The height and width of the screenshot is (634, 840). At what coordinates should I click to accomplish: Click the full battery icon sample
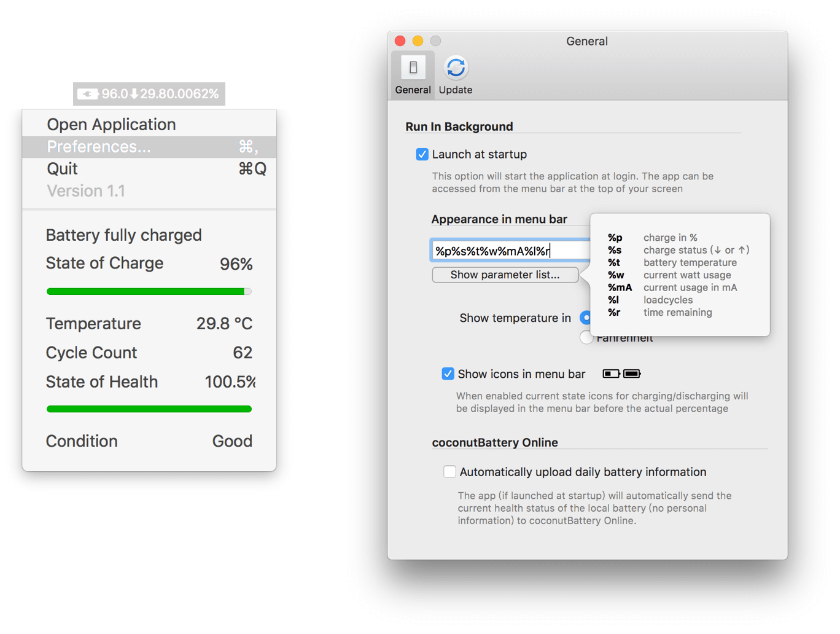point(632,374)
